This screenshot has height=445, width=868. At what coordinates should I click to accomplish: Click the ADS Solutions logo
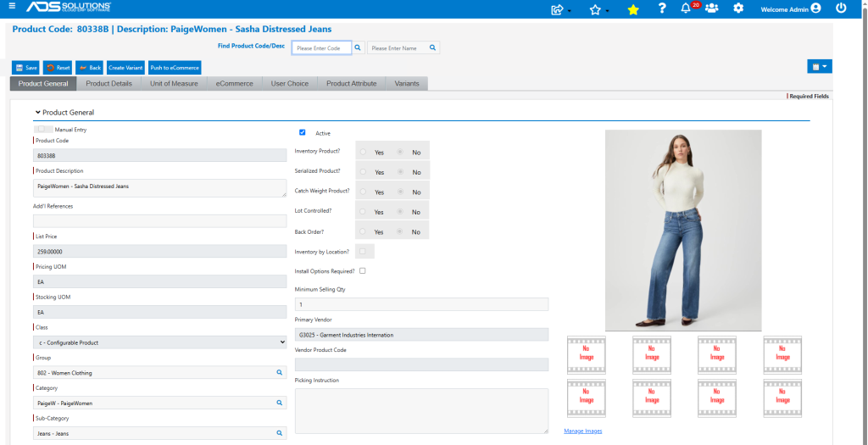[69, 7]
